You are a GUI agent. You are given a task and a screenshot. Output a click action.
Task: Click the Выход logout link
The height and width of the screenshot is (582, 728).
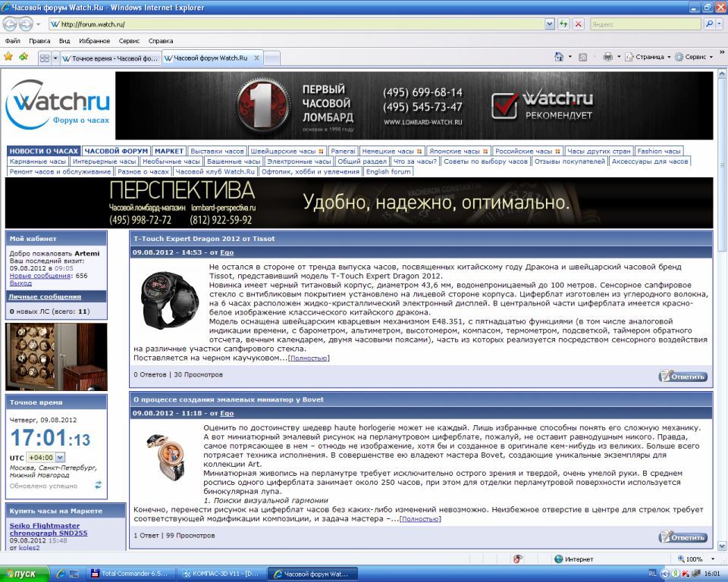pos(20,283)
